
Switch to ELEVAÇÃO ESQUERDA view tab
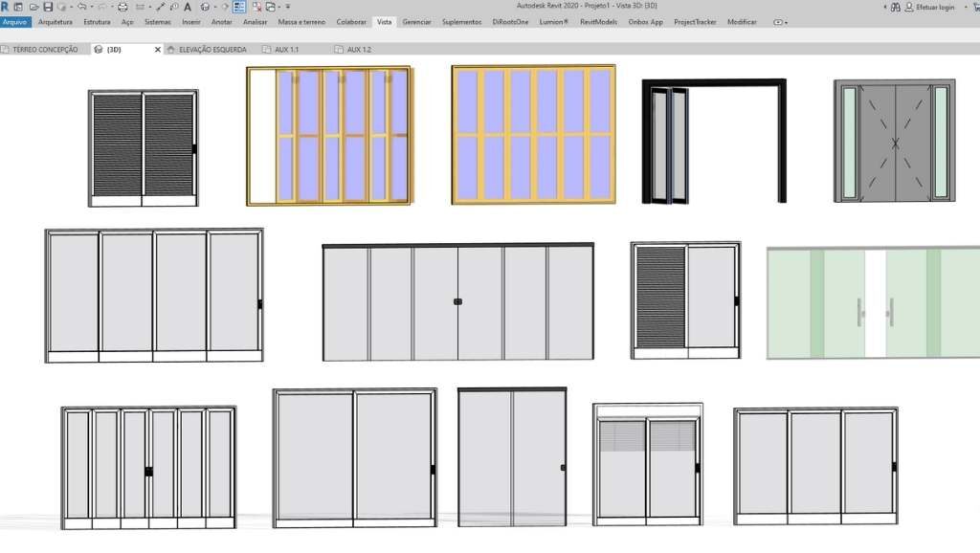(x=211, y=49)
